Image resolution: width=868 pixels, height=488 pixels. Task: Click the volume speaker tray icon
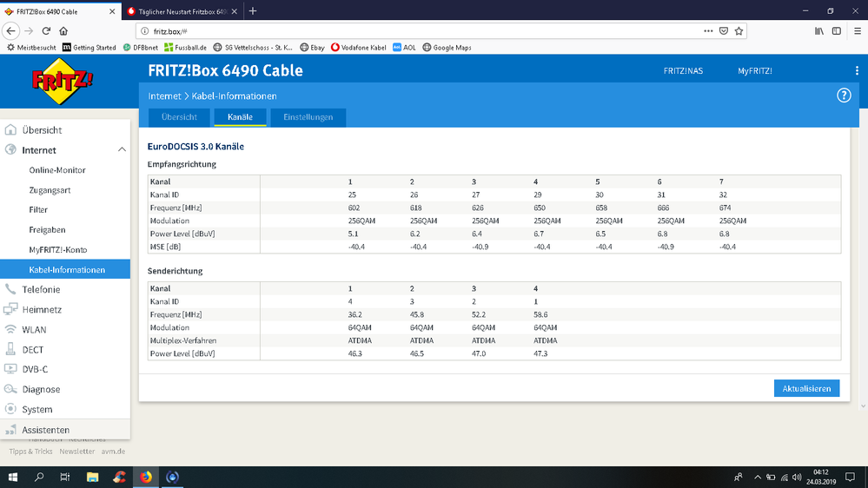797,477
